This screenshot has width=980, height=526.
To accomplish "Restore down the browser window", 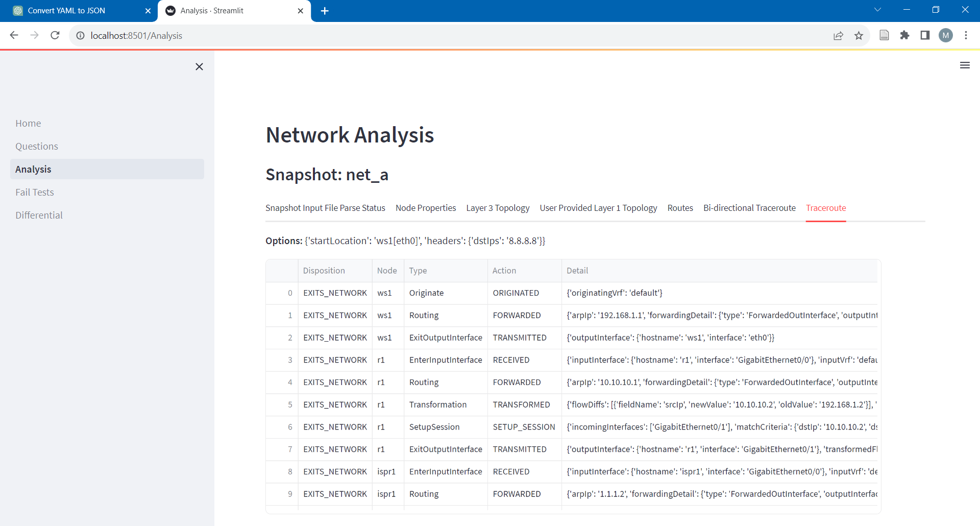I will (x=936, y=10).
